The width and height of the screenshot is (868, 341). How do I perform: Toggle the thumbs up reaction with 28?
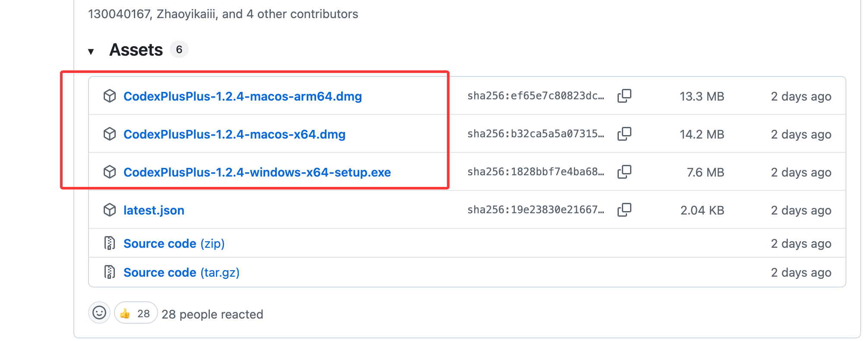(x=136, y=313)
